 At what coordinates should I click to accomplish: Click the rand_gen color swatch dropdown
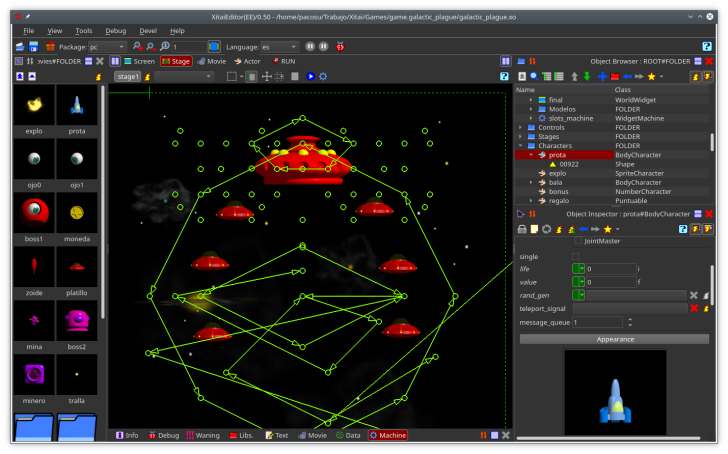coord(579,295)
